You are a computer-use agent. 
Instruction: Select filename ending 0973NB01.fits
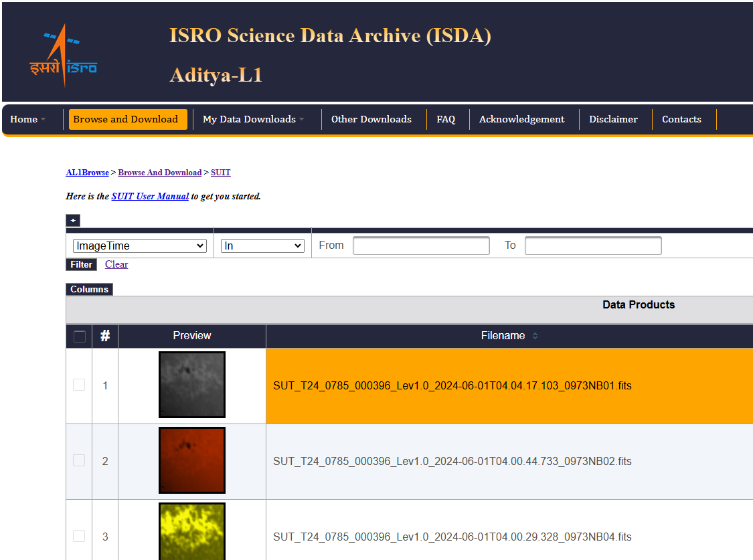tap(452, 386)
